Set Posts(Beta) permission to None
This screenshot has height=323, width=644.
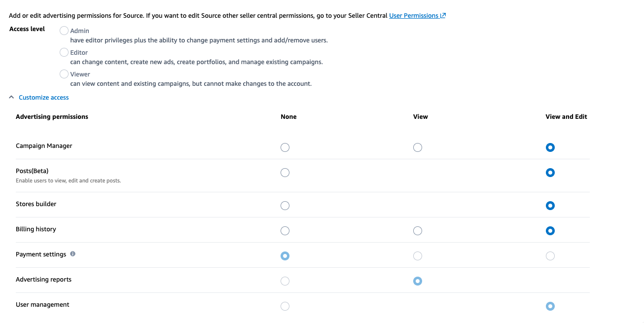[x=285, y=173]
